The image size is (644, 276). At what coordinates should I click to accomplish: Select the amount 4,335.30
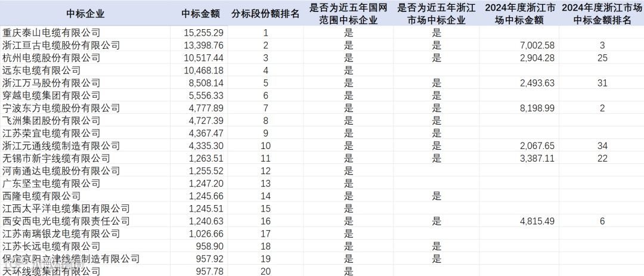tap(206, 146)
